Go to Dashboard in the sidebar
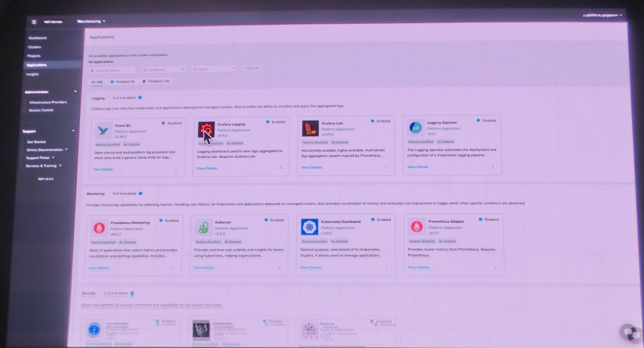Image resolution: width=644 pixels, height=348 pixels. pyautogui.click(x=37, y=38)
